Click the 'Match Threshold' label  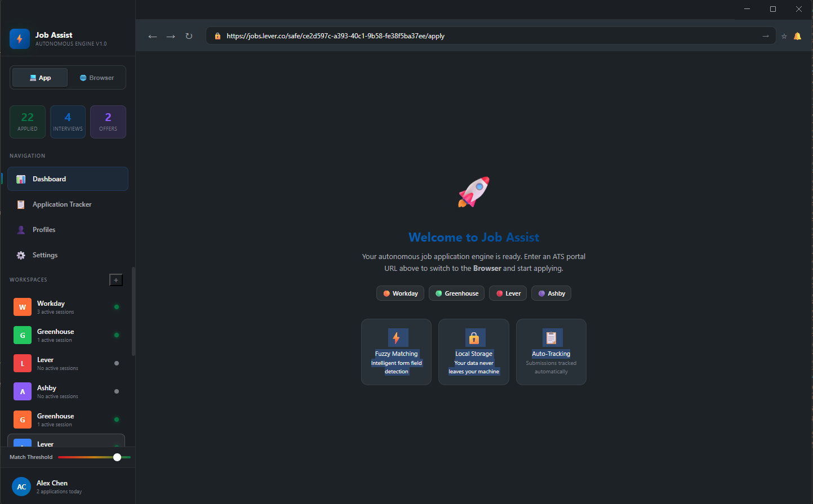(x=31, y=457)
